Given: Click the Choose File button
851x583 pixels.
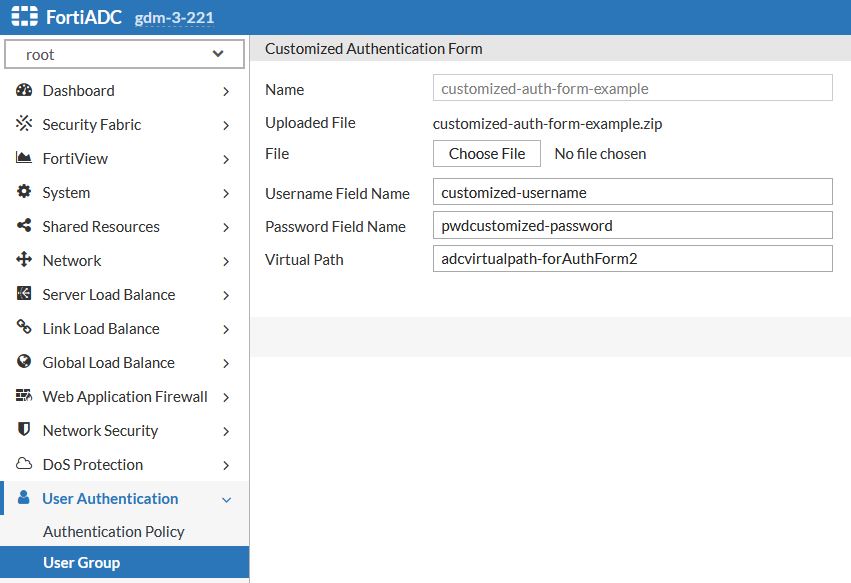Looking at the screenshot, I should tap(486, 154).
